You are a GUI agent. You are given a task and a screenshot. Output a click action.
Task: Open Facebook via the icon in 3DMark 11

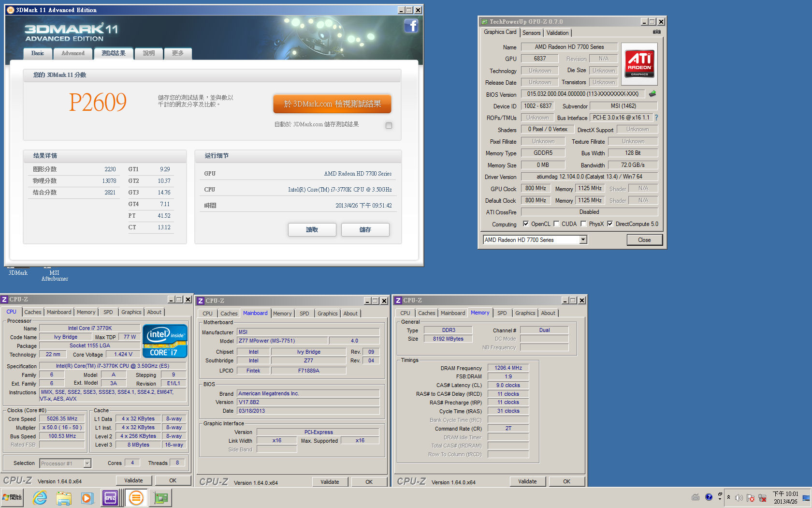(411, 26)
